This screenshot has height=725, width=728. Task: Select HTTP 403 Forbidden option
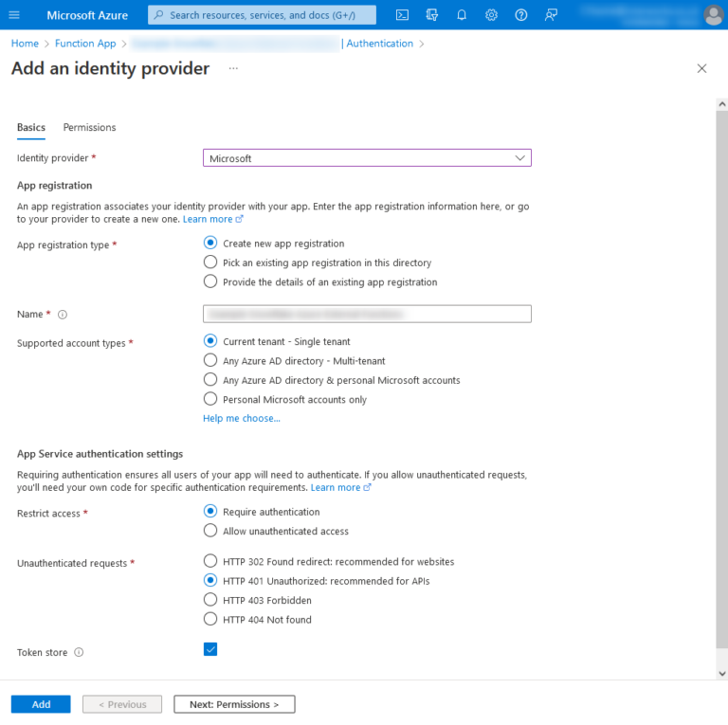click(210, 600)
